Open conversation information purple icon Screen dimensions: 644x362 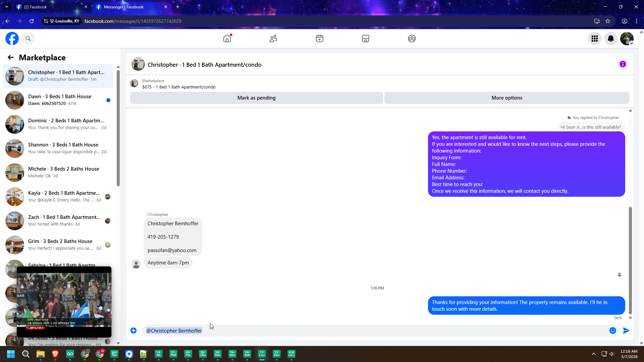pos(623,64)
